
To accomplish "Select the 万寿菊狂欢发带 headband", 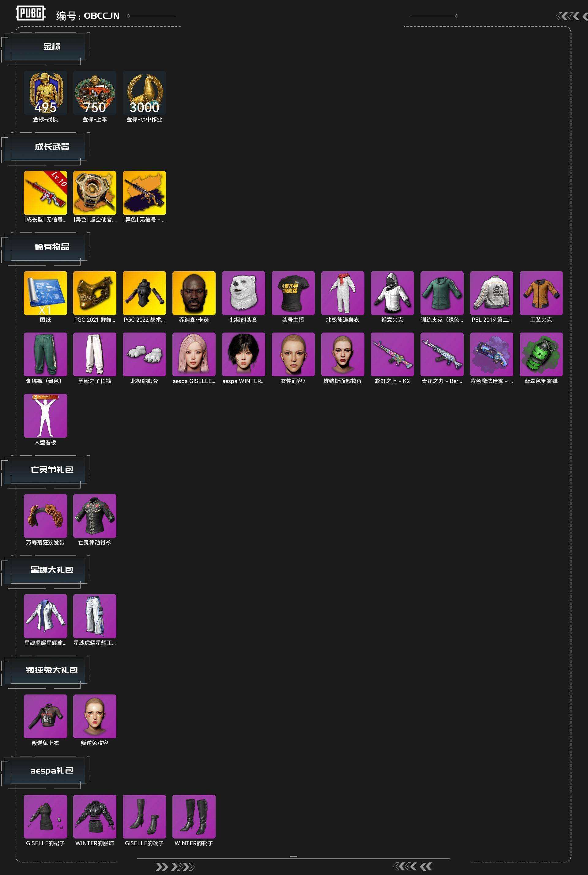I will (45, 515).
